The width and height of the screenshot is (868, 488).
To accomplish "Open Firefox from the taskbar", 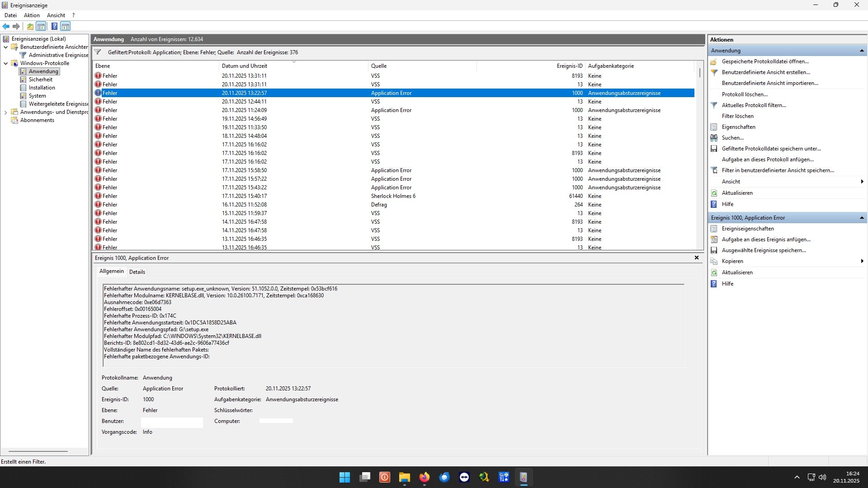I will [424, 477].
